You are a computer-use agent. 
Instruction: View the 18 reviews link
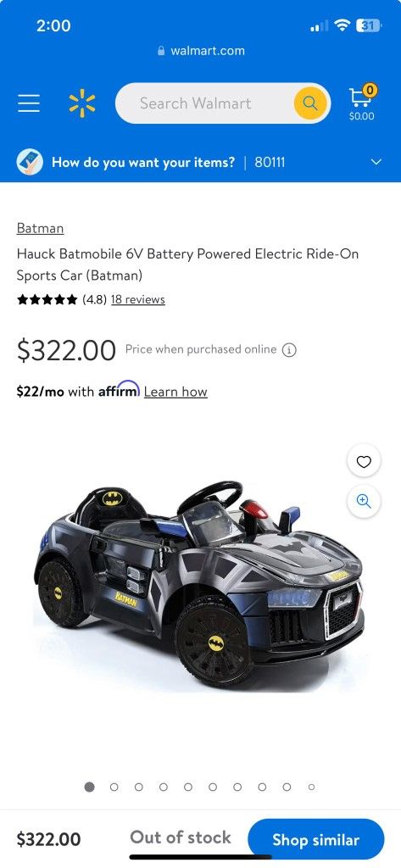coord(138,299)
